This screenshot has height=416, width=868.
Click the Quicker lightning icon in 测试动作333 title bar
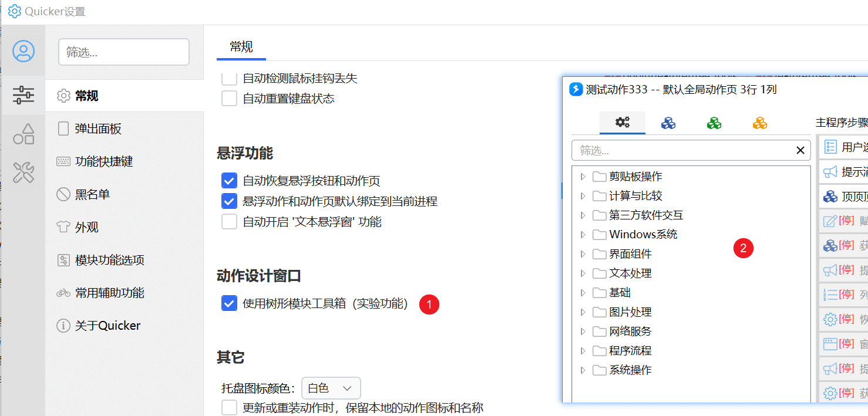pyautogui.click(x=576, y=89)
